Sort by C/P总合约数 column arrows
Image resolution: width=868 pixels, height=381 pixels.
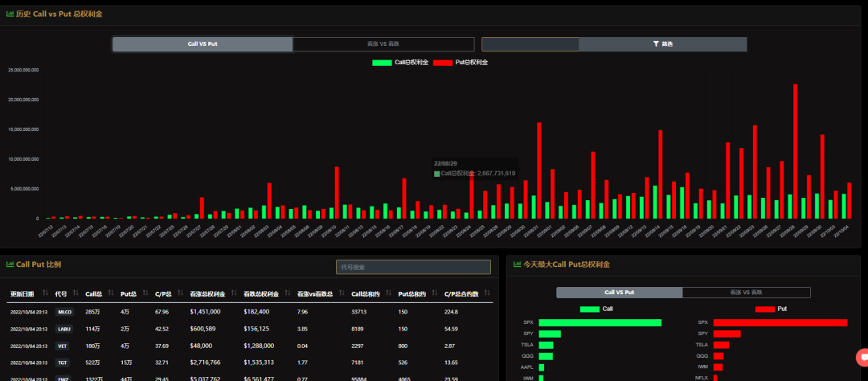[x=487, y=293]
